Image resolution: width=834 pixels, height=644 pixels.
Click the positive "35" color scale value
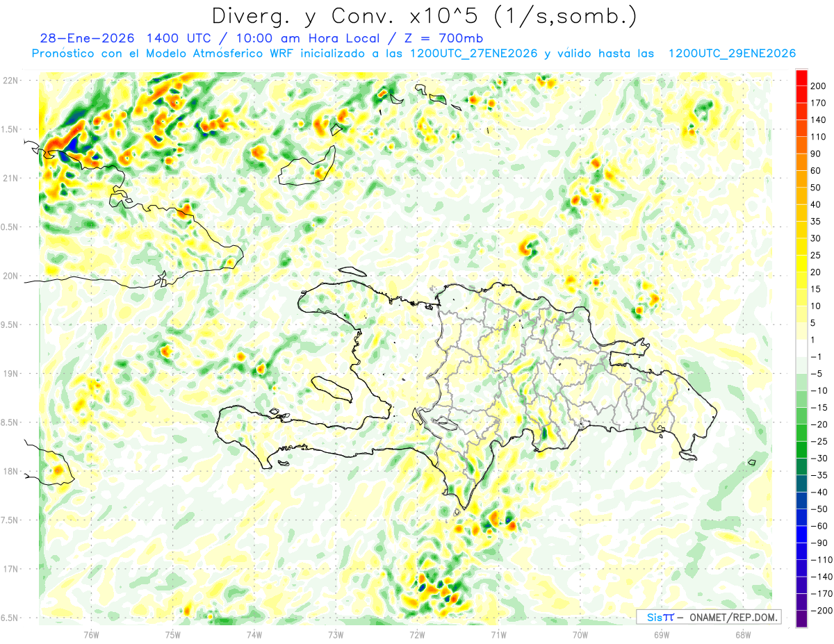817,222
